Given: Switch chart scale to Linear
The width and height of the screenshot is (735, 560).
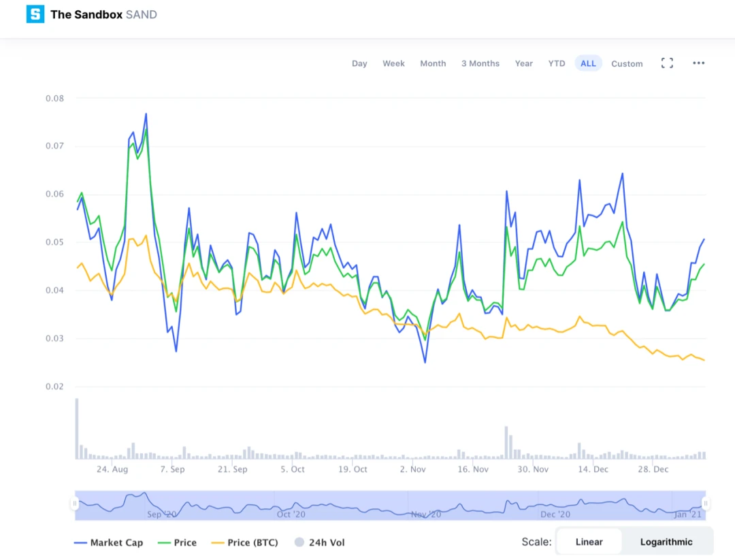Looking at the screenshot, I should pos(589,542).
